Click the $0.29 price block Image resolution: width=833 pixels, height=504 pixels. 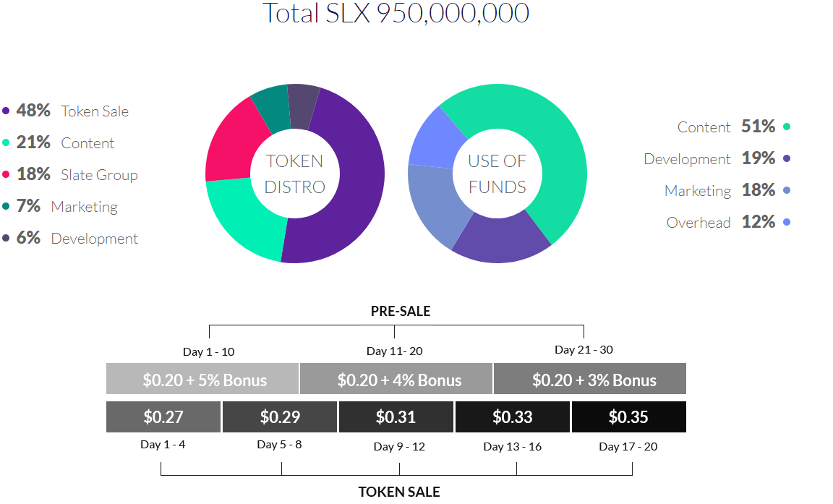(x=280, y=417)
